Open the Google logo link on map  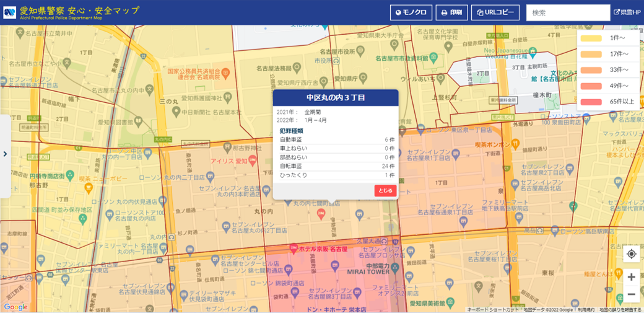[x=16, y=307]
